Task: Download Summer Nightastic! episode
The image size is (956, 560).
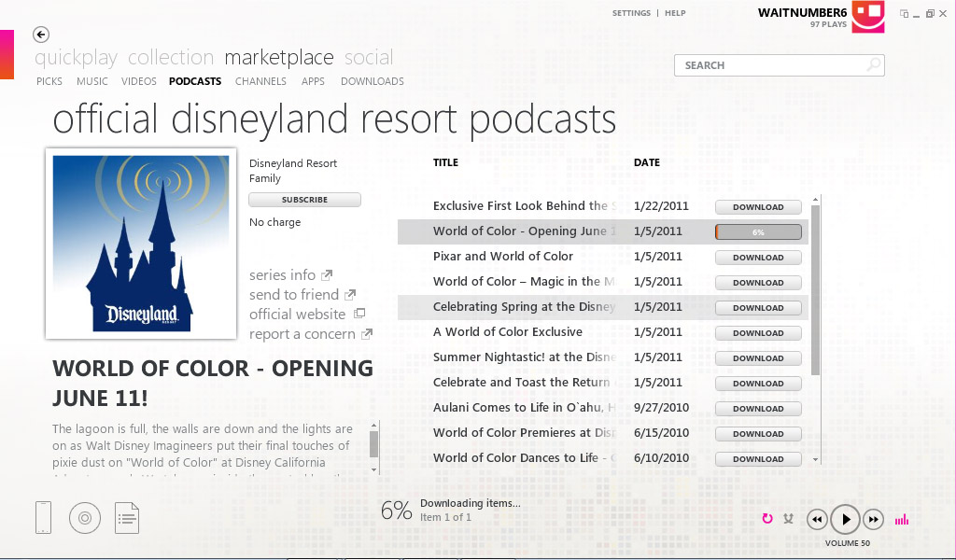Action: pyautogui.click(x=758, y=358)
